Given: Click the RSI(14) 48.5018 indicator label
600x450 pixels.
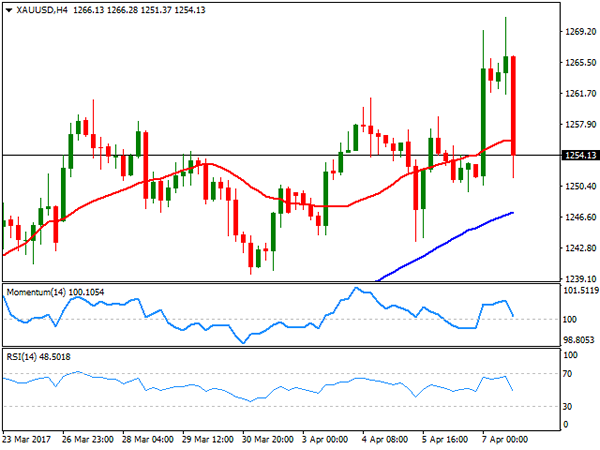Looking at the screenshot, I should point(38,357).
